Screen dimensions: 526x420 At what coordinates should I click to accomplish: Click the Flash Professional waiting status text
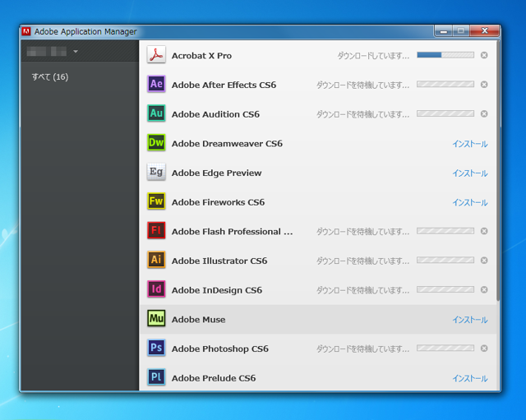362,232
